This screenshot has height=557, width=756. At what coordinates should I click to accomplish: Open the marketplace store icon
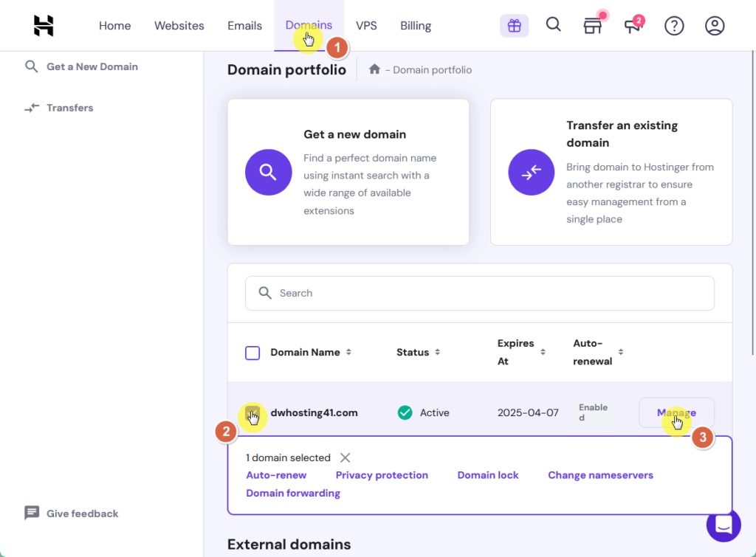coord(593,26)
